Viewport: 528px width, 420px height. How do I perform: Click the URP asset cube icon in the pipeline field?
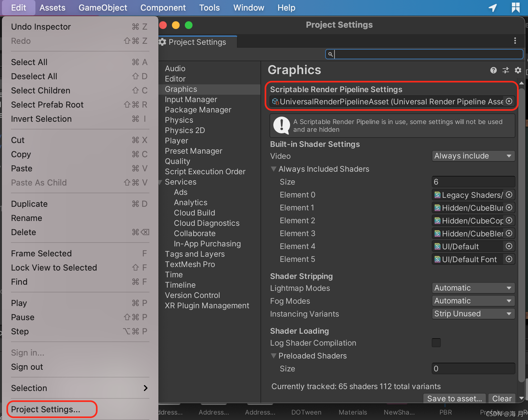(x=275, y=101)
